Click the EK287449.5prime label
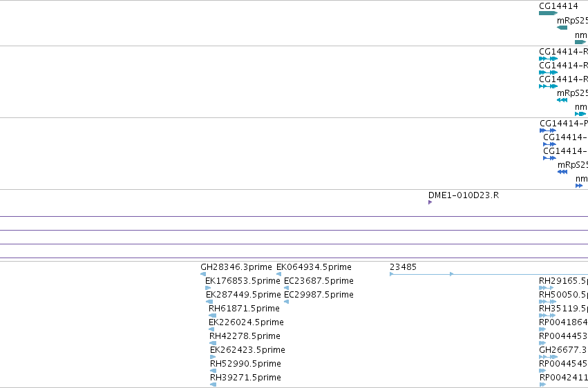 coord(243,295)
